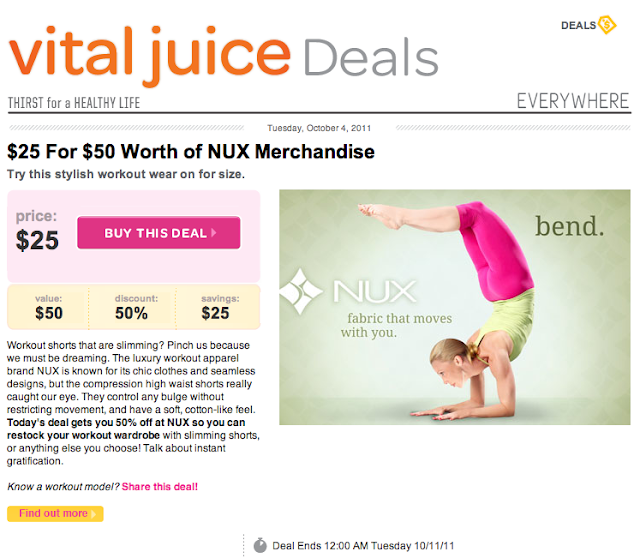
Task: Click the vital juice orange logo
Action: point(150,56)
